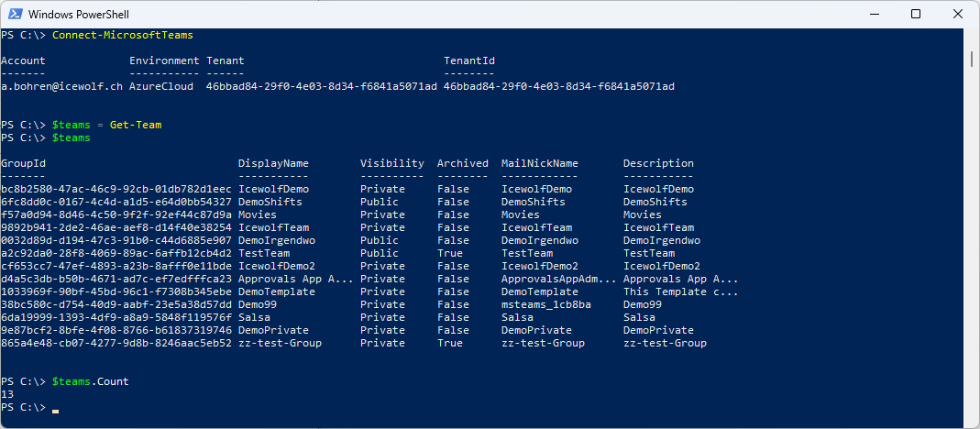
Task: Click the DisplayName column header
Action: click(x=273, y=163)
